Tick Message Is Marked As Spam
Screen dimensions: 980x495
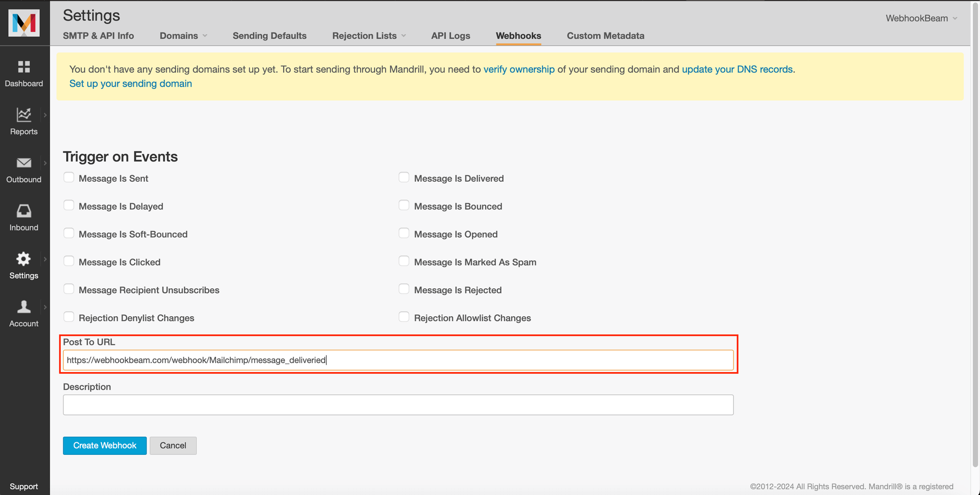click(404, 261)
